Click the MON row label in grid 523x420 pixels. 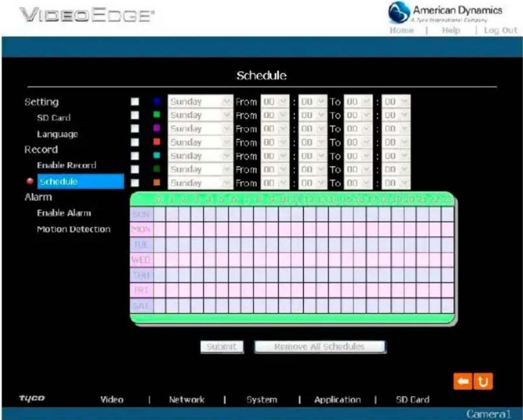[142, 229]
